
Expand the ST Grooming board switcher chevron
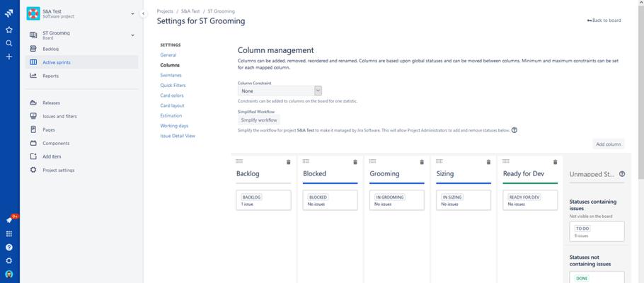coord(132,35)
